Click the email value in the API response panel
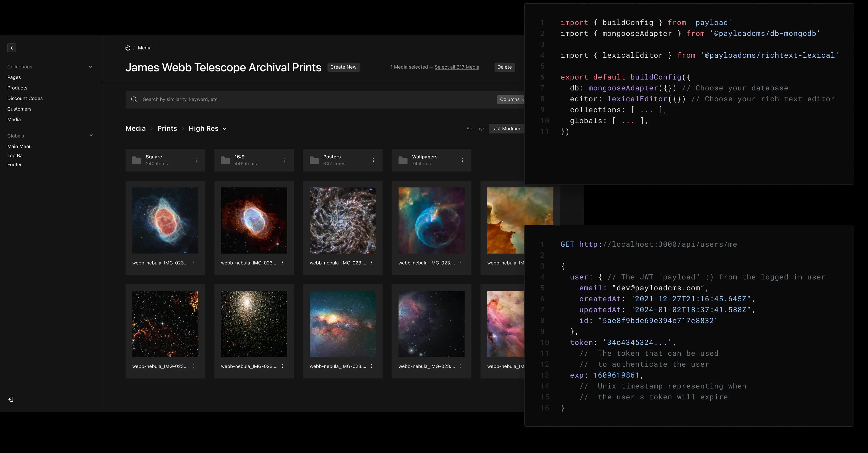The width and height of the screenshot is (868, 453). pyautogui.click(x=658, y=288)
